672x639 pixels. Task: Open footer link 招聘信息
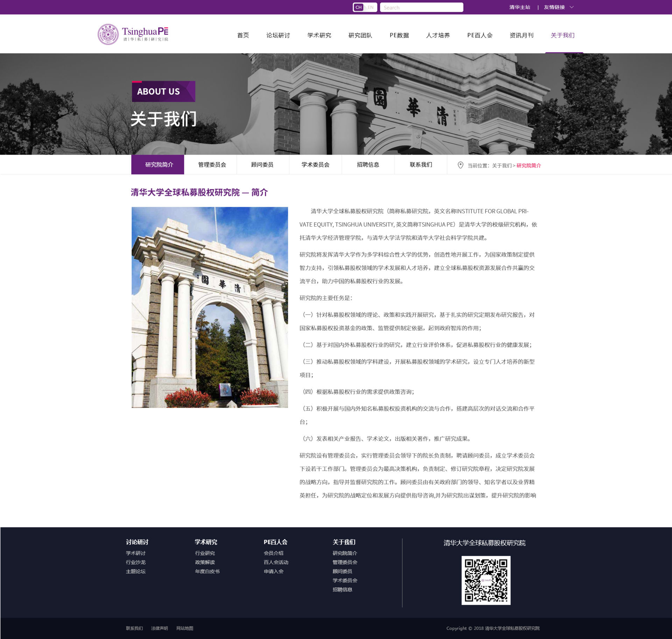pos(342,590)
